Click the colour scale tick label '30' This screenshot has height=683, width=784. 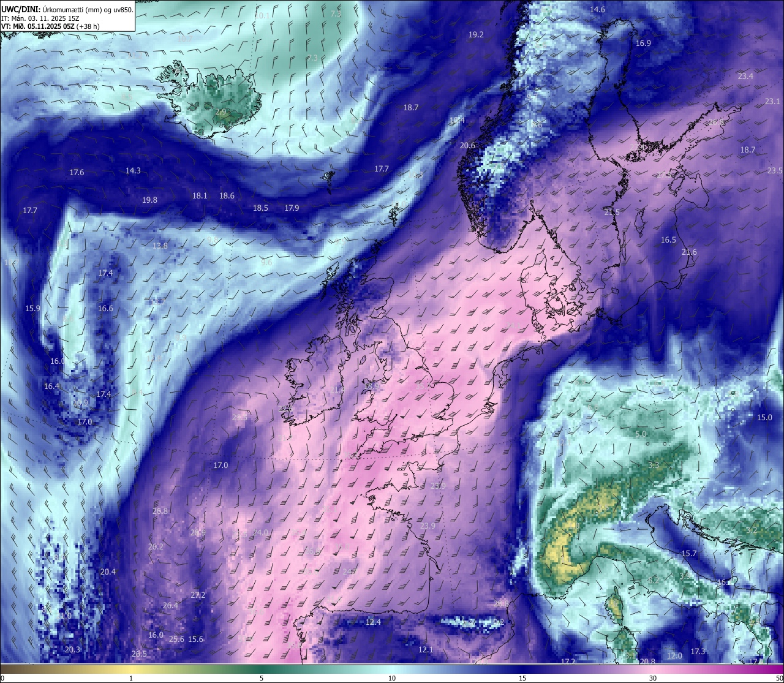pyautogui.click(x=653, y=678)
